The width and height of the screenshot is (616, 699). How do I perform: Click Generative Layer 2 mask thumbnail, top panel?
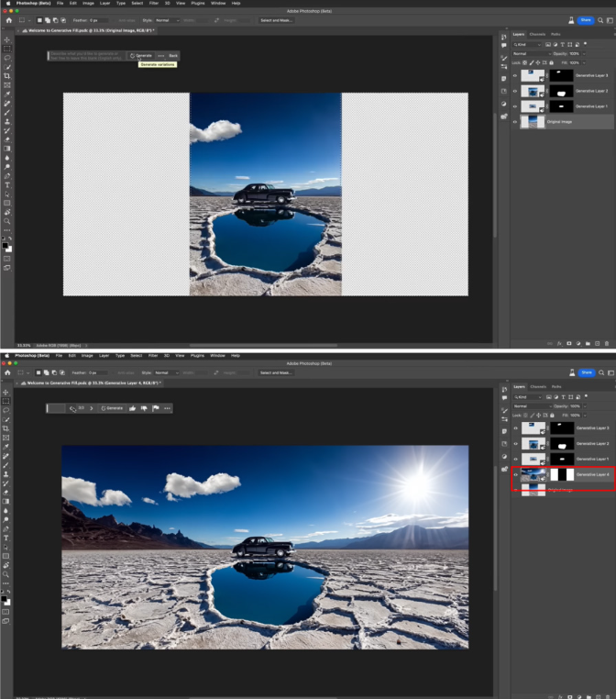click(561, 92)
